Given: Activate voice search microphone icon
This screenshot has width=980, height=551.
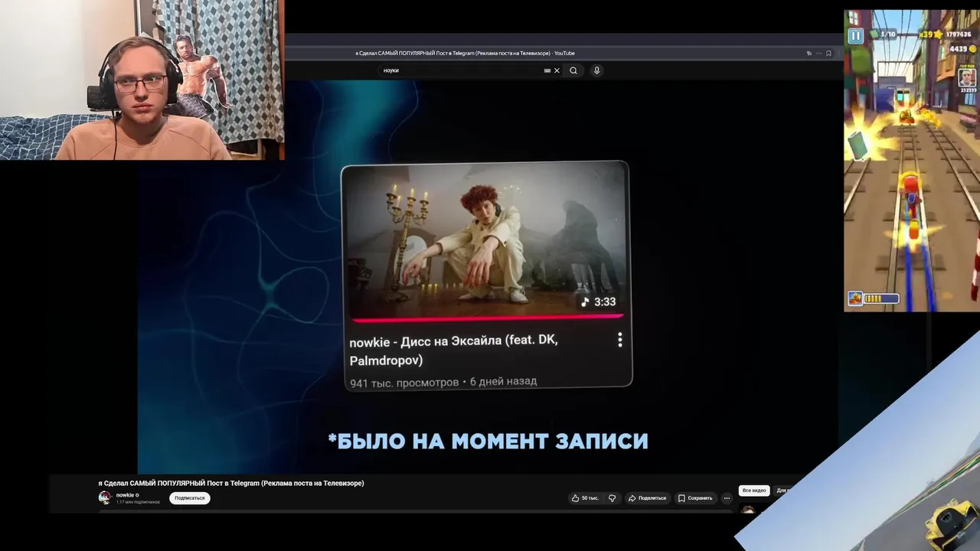Looking at the screenshot, I should (x=597, y=70).
